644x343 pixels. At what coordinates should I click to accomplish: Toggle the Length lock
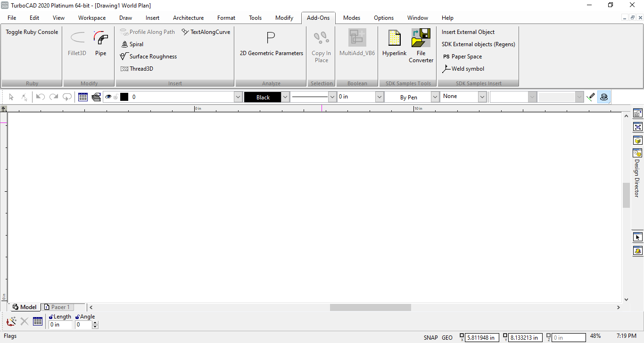click(x=51, y=317)
